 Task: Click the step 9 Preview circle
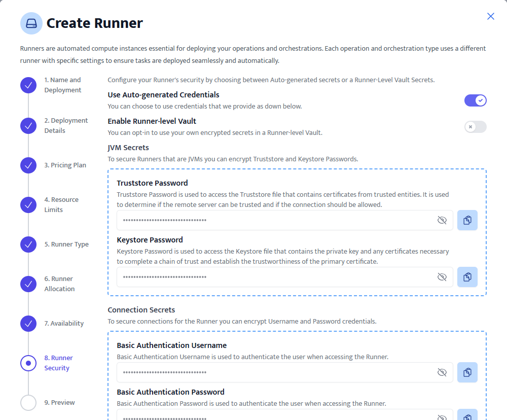[x=28, y=403]
